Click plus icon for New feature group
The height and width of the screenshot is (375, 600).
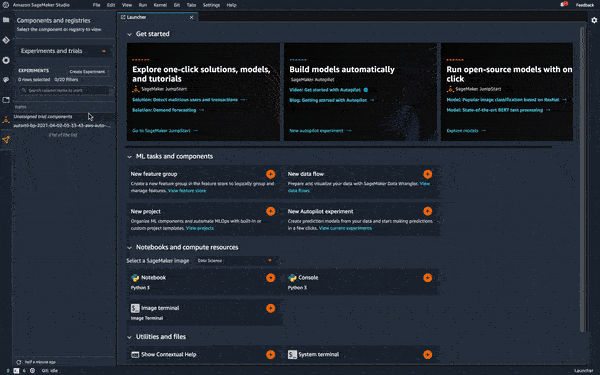click(x=271, y=174)
